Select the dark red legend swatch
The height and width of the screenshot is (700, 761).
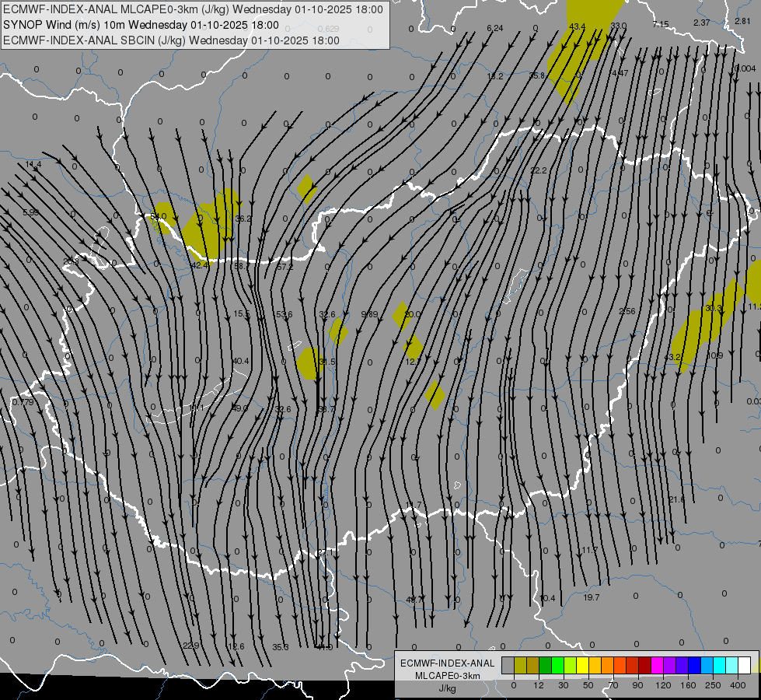click(x=645, y=665)
